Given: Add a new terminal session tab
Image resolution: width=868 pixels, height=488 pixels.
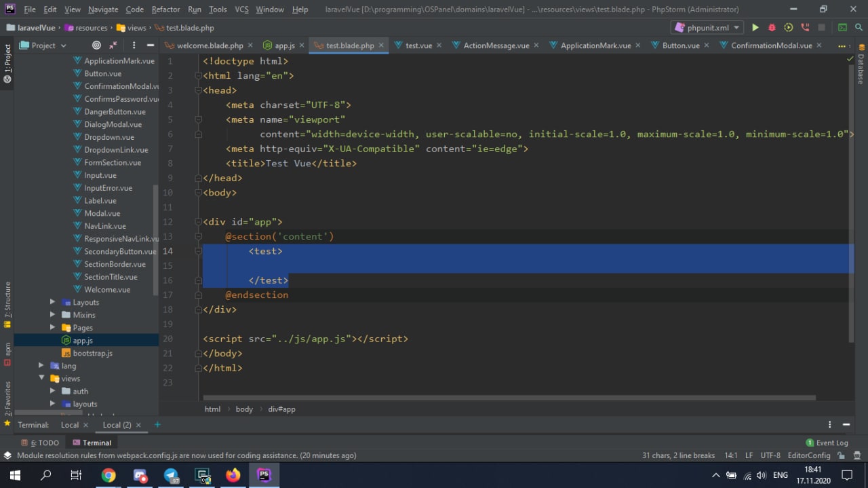Looking at the screenshot, I should pos(157,425).
